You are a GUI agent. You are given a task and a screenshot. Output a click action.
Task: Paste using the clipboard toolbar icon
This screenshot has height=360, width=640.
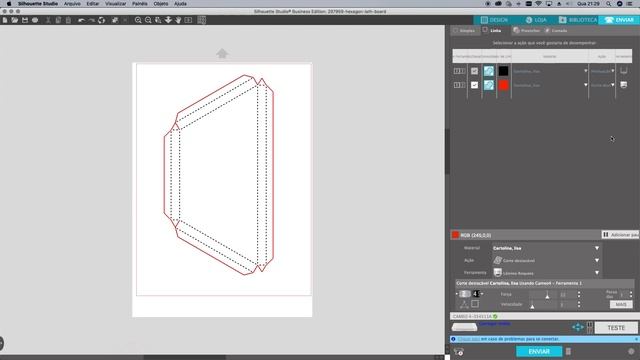pos(68,20)
